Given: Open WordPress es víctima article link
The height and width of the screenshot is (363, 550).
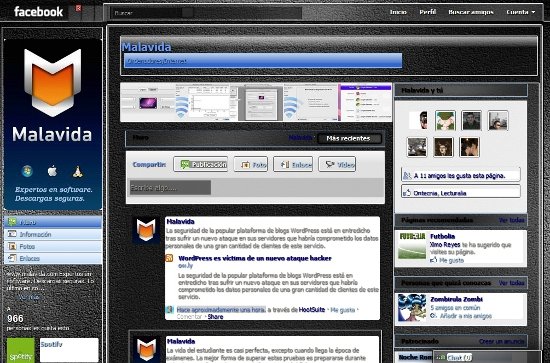Looking at the screenshot, I should (255, 258).
